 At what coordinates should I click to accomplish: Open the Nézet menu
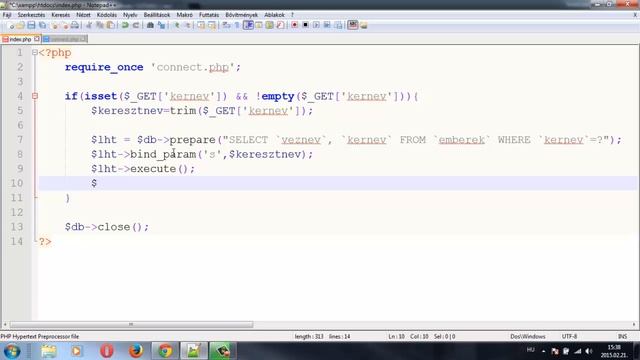pos(83,15)
